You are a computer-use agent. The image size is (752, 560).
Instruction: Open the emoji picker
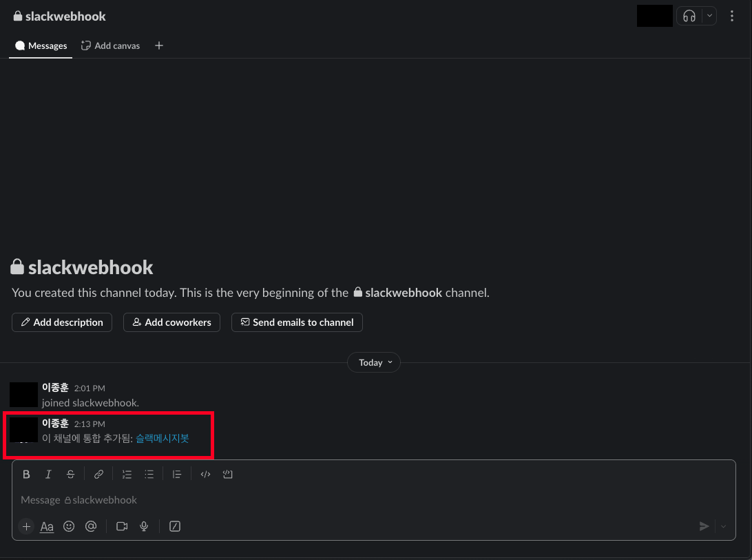pos(69,526)
